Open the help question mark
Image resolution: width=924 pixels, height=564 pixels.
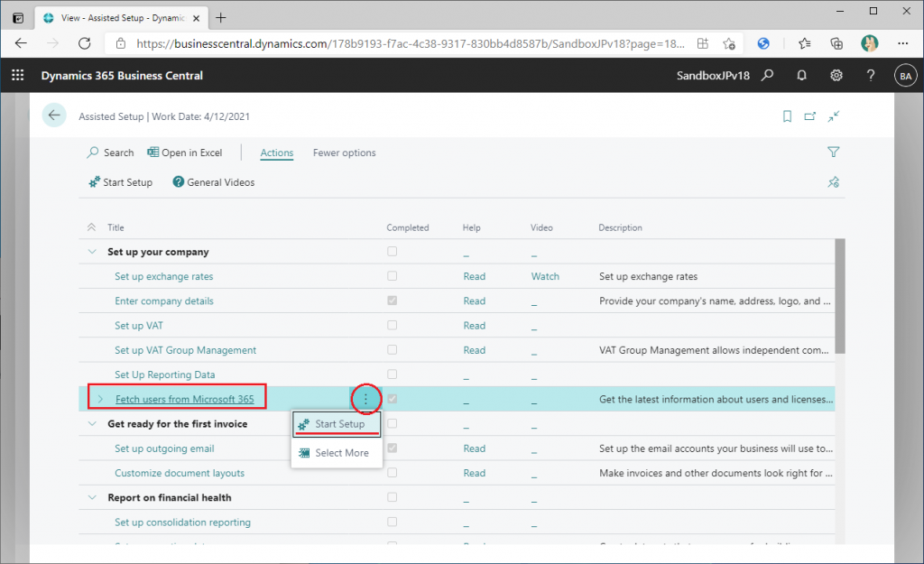click(871, 76)
